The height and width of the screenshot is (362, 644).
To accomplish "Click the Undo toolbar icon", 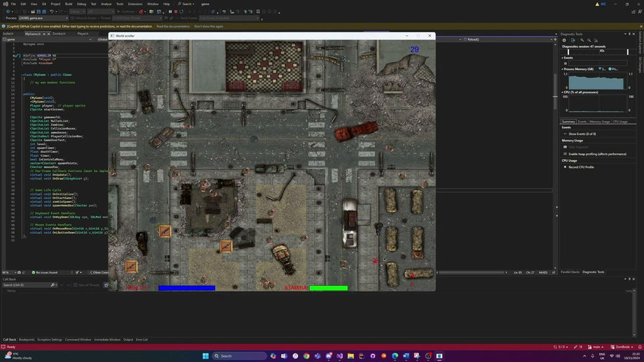I will coord(51,11).
